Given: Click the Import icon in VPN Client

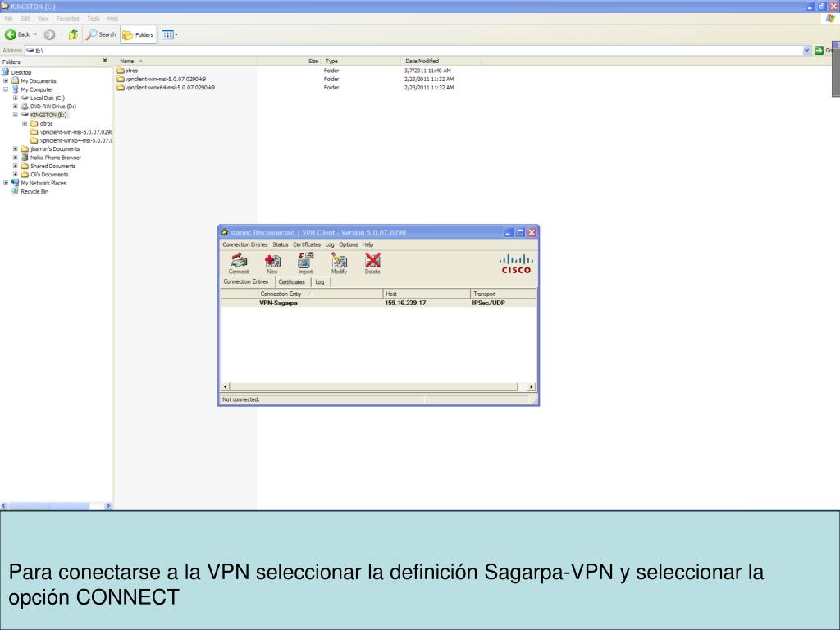Looking at the screenshot, I should point(305,263).
